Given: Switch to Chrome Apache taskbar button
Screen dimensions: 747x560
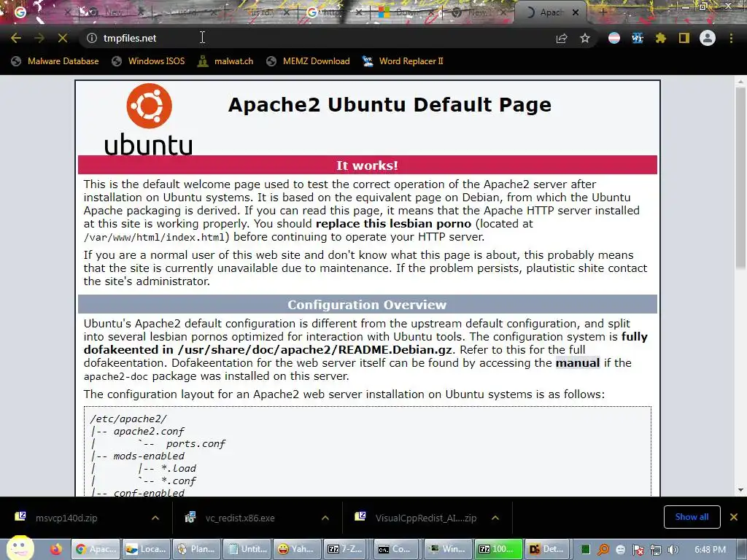Looking at the screenshot, I should (x=96, y=550).
